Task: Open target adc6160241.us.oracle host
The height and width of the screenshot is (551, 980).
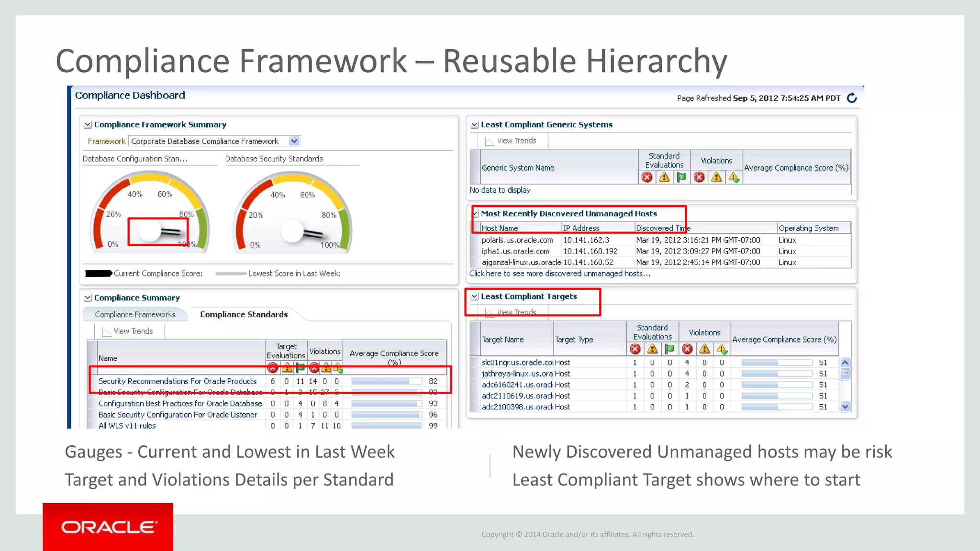Action: 517,385
